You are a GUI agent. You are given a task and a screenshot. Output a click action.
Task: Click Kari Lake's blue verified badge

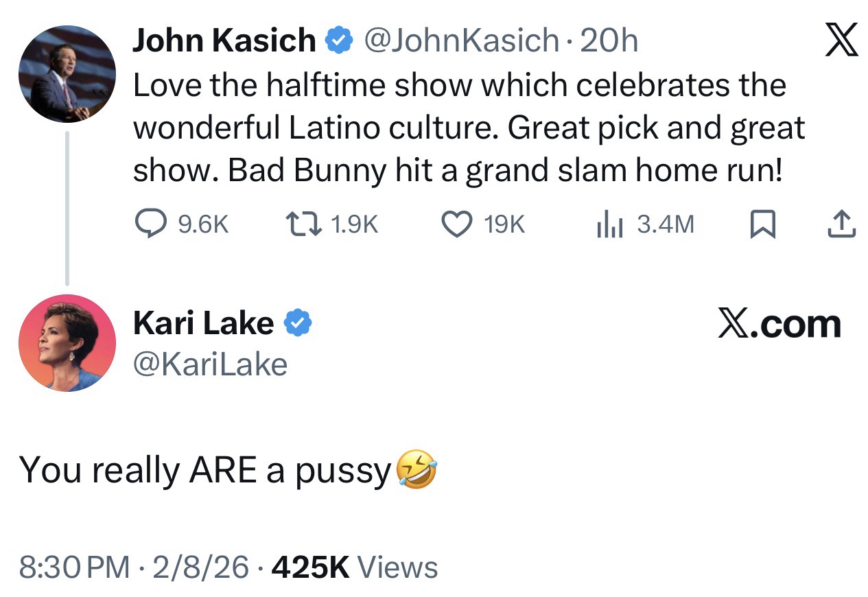click(x=298, y=323)
